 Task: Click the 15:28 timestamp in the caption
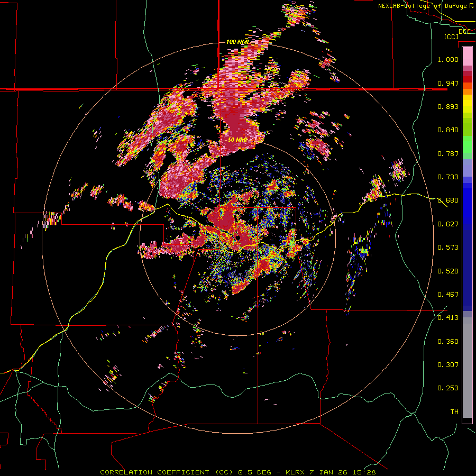tap(364, 472)
